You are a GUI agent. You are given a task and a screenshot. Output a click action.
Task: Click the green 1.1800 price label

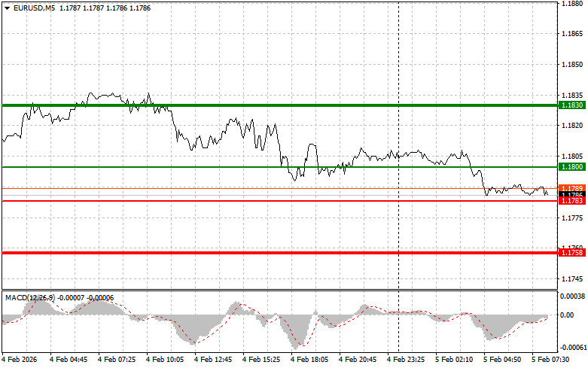568,166
